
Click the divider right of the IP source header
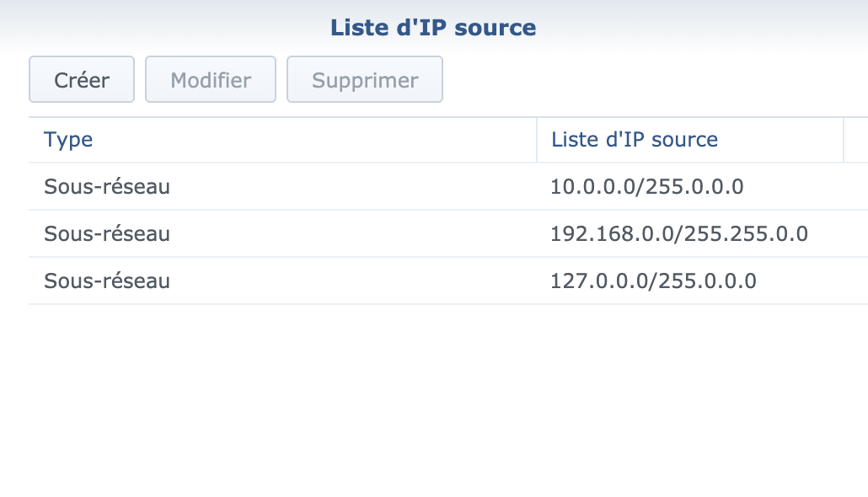(x=844, y=140)
